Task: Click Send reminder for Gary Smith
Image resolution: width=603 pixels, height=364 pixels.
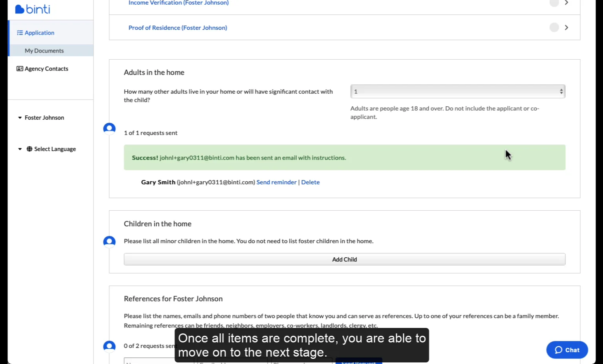Action: 276,182
